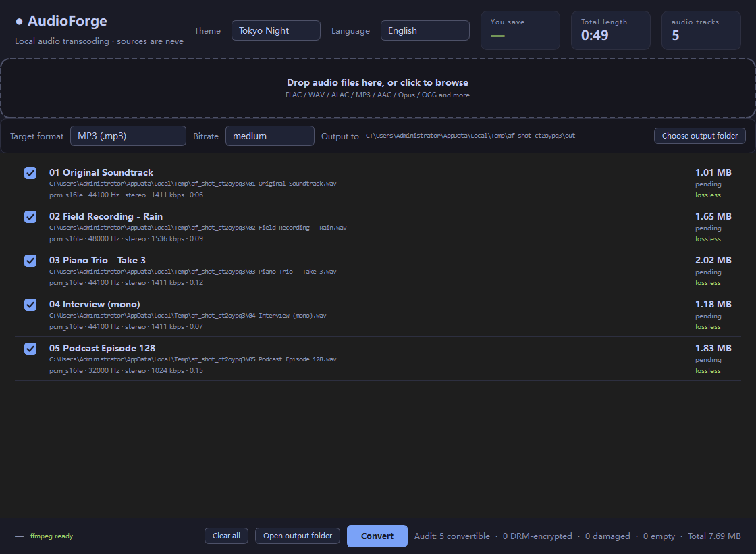
Task: Click the path of 03 Piano Trio - Take 3.wav
Action: [193, 272]
